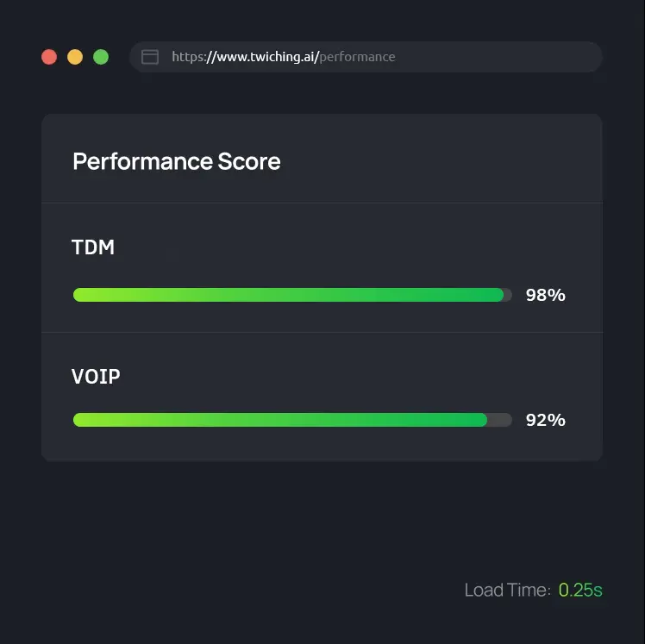This screenshot has width=645, height=644.
Task: Click the unfilled end of TDM bar
Action: pyautogui.click(x=508, y=295)
